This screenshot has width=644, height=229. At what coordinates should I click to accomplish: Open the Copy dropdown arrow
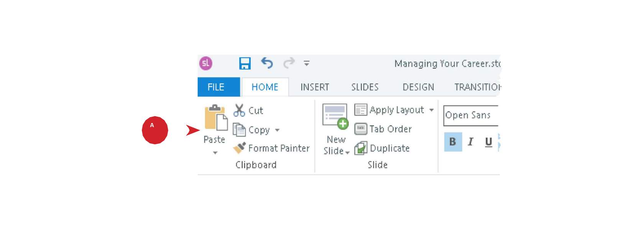[277, 130]
